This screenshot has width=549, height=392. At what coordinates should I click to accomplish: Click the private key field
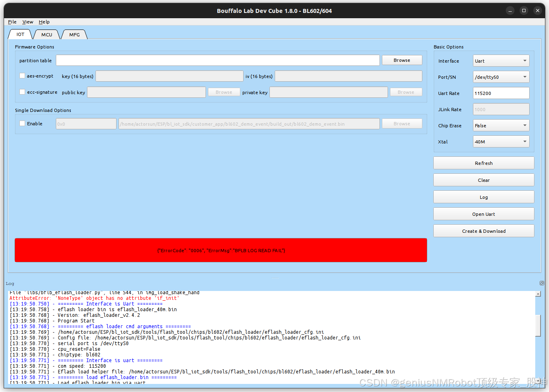click(x=329, y=92)
